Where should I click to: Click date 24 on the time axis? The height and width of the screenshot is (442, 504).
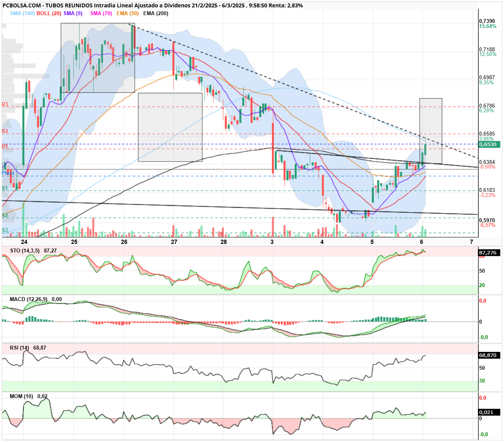(x=24, y=242)
